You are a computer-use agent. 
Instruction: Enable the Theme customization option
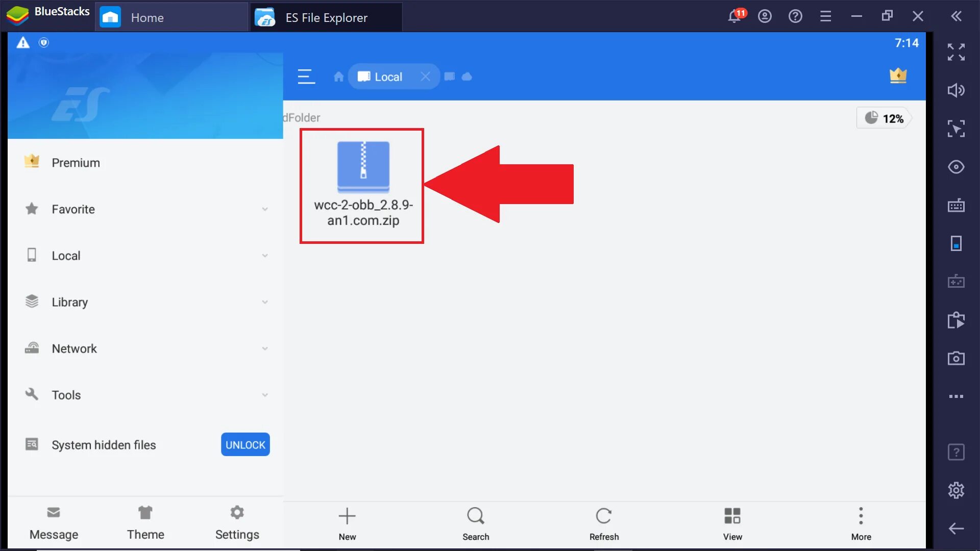pos(145,521)
